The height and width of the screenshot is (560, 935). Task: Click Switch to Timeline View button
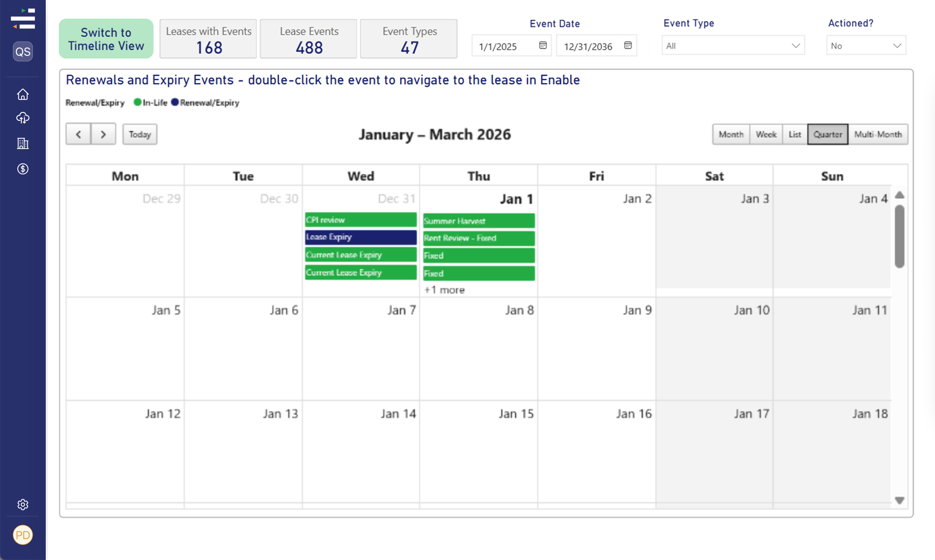click(x=106, y=39)
